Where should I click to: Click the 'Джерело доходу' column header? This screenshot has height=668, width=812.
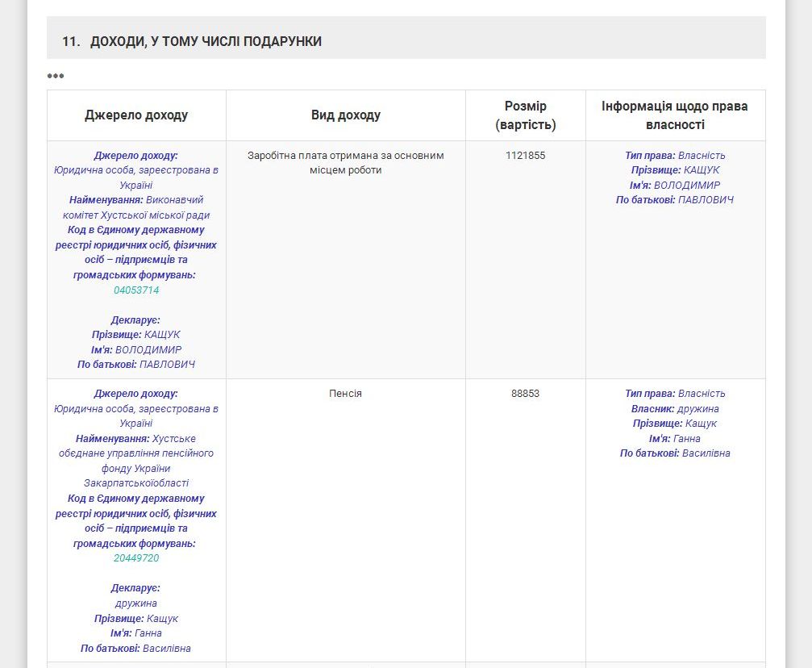click(x=136, y=115)
